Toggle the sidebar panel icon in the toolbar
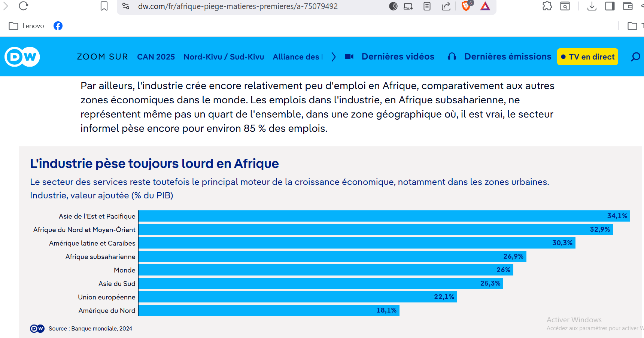Image resolution: width=644 pixels, height=338 pixels. point(610,6)
